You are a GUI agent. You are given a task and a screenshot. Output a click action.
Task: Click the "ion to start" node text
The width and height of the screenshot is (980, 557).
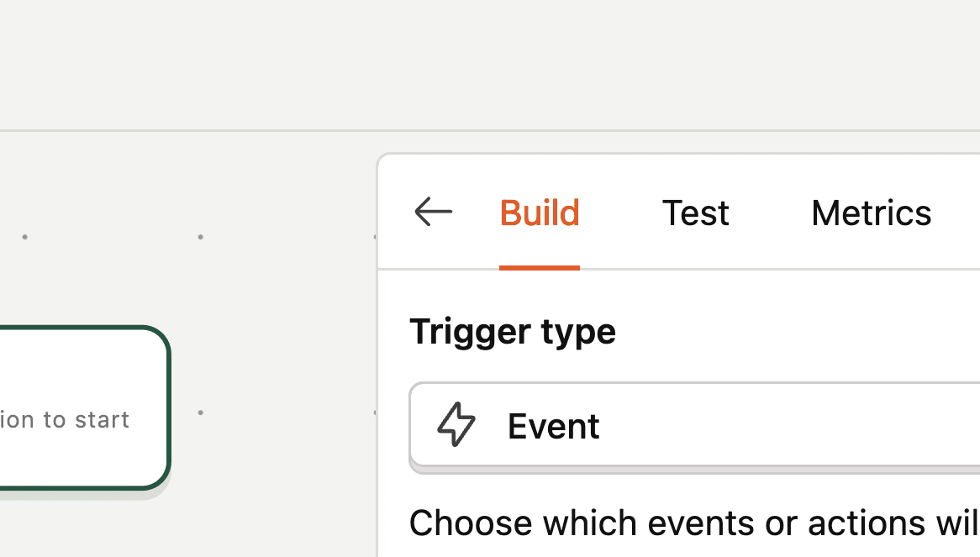pos(64,419)
